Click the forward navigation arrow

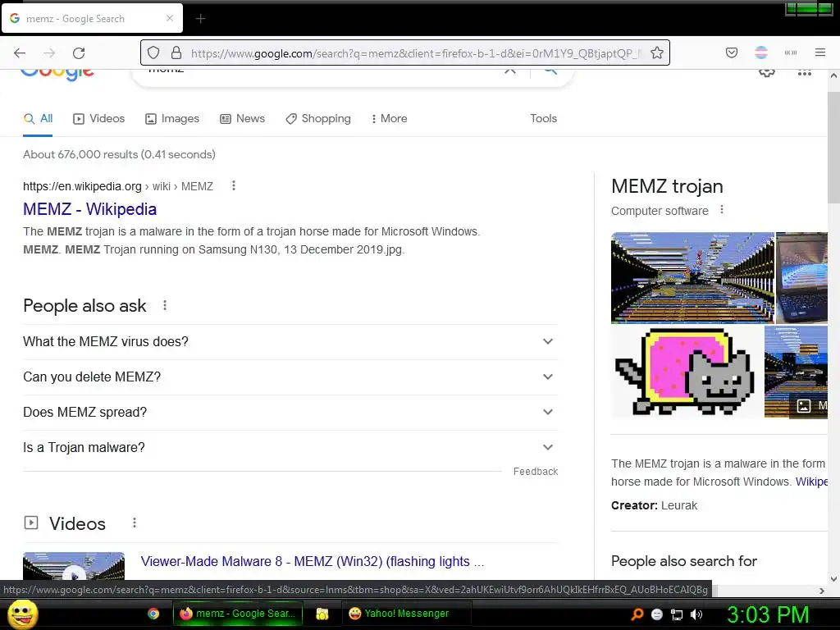point(49,52)
